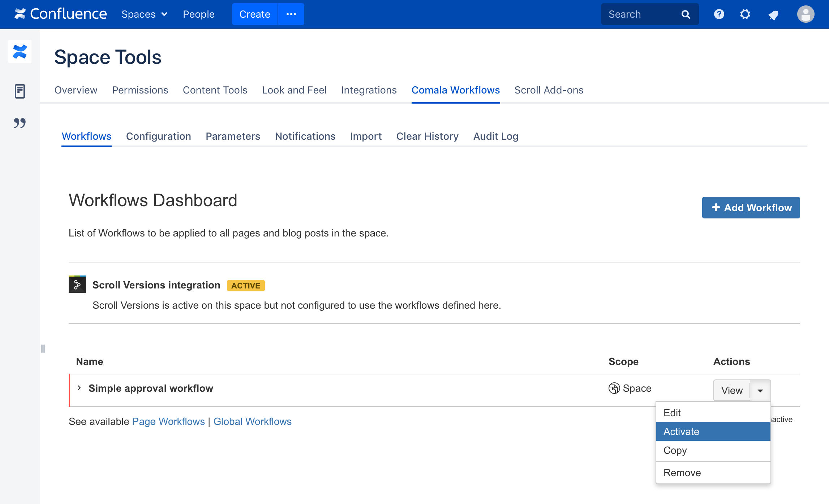Open the user profile avatar
This screenshot has height=504, width=829.
[x=806, y=14]
